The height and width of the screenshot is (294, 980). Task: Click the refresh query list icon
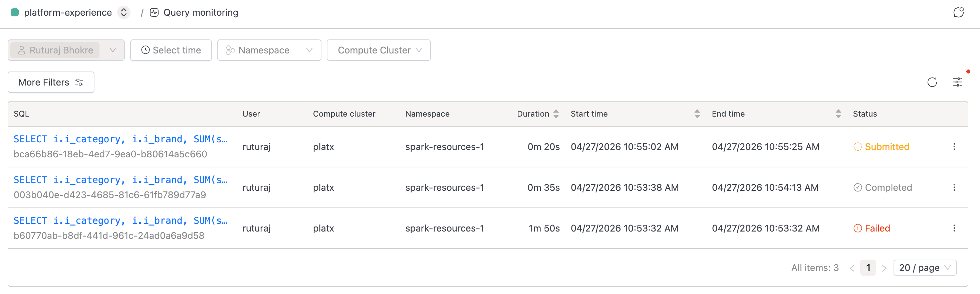click(x=932, y=82)
